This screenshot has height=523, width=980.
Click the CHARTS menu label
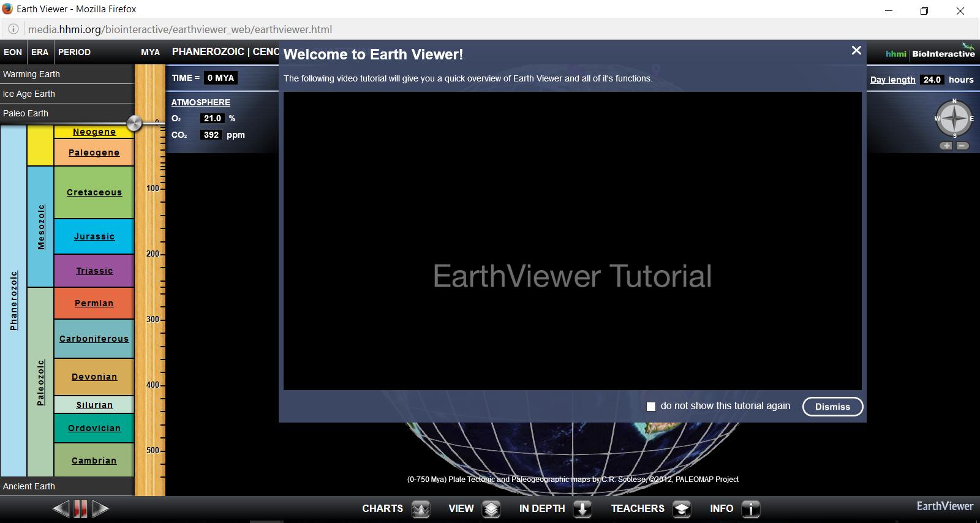tap(382, 509)
